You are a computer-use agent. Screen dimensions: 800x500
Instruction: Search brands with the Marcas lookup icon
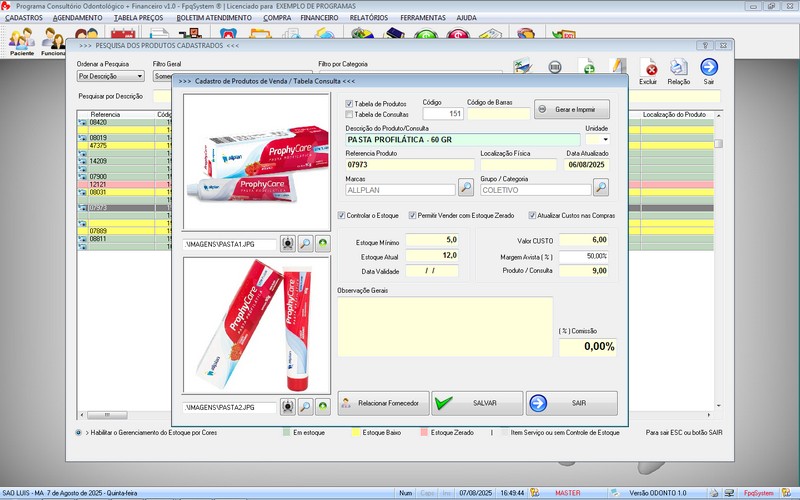tap(466, 187)
